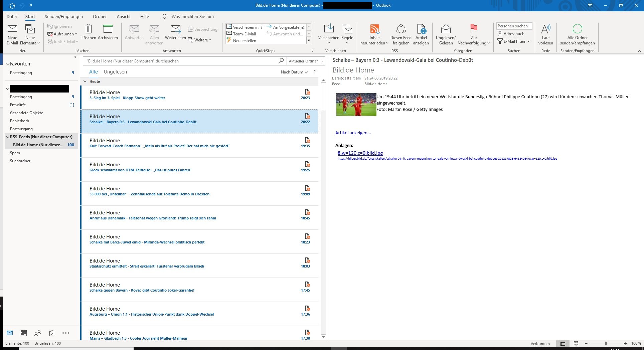Open calendar view in bottom navigation
Screen dimensions: 644x350
[x=24, y=333]
